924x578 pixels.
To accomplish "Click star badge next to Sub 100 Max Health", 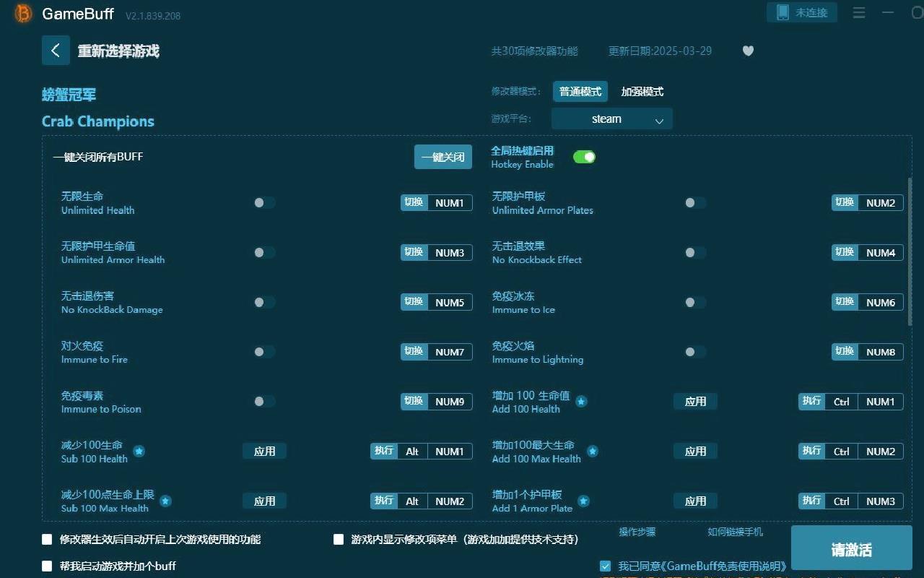I will (165, 501).
